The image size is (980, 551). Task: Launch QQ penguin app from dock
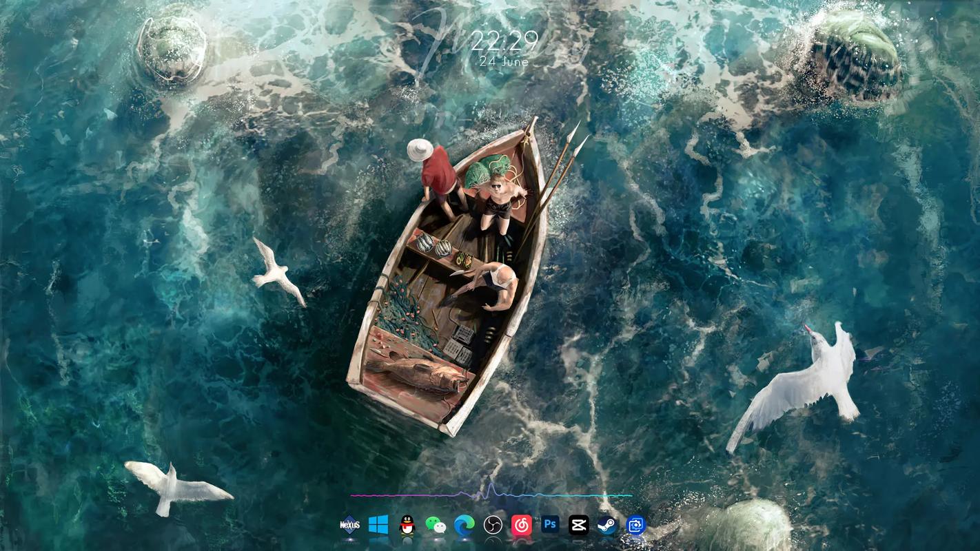pos(407,526)
